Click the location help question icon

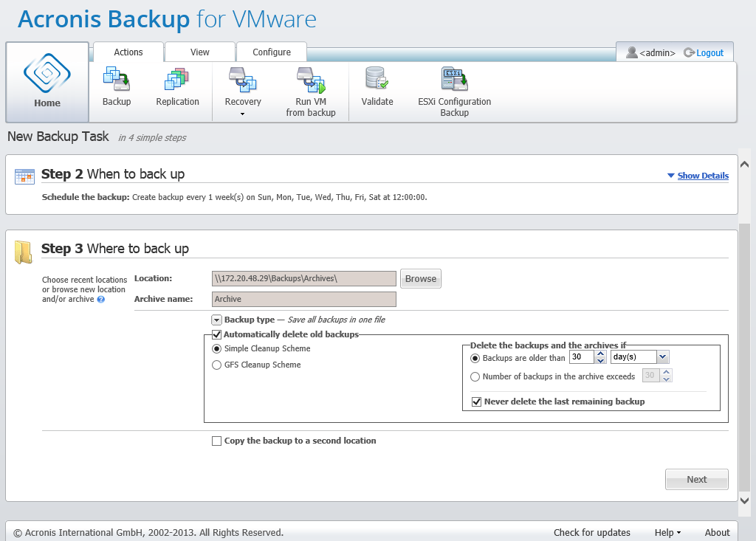click(x=101, y=300)
